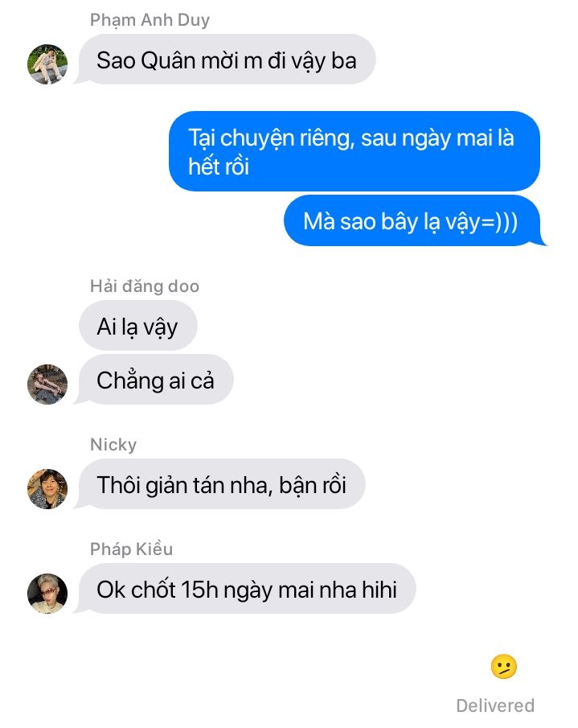
Task: Select the 'Sao Quân mời m đi vậy ba' message
Action: click(x=227, y=60)
